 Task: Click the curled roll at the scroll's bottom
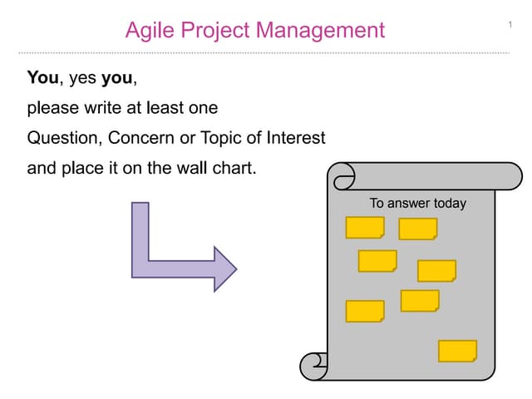point(314,365)
